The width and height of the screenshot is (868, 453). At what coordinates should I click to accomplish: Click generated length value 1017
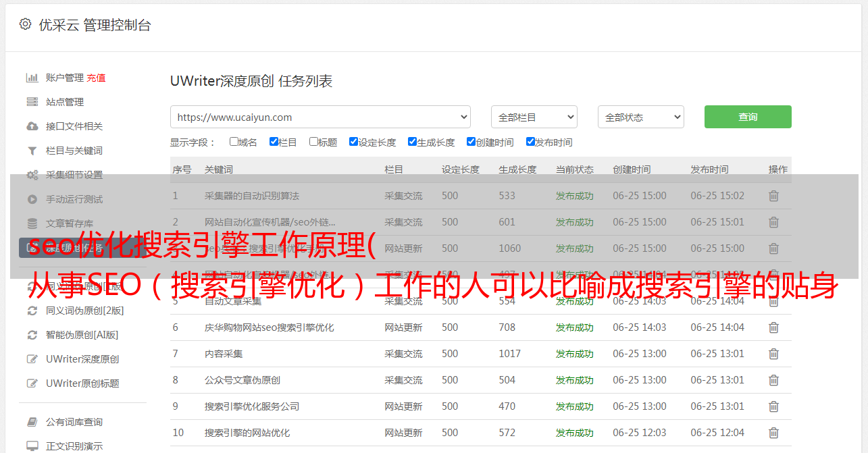[510, 354]
